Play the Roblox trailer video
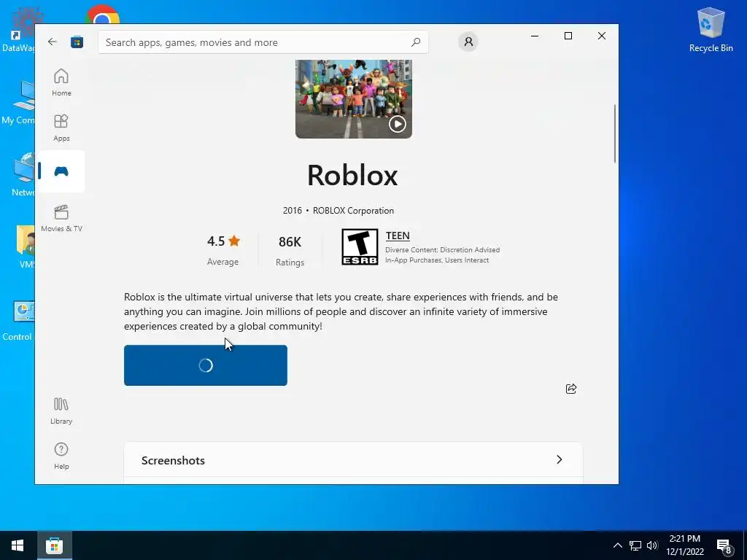Image resolution: width=747 pixels, height=560 pixels. 398,124
